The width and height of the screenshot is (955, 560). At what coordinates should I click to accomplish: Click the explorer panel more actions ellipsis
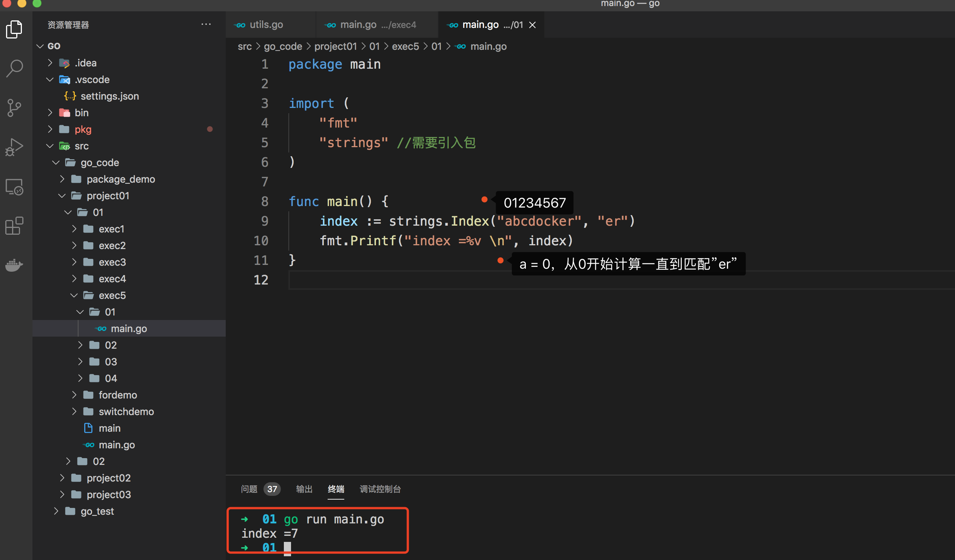[206, 25]
